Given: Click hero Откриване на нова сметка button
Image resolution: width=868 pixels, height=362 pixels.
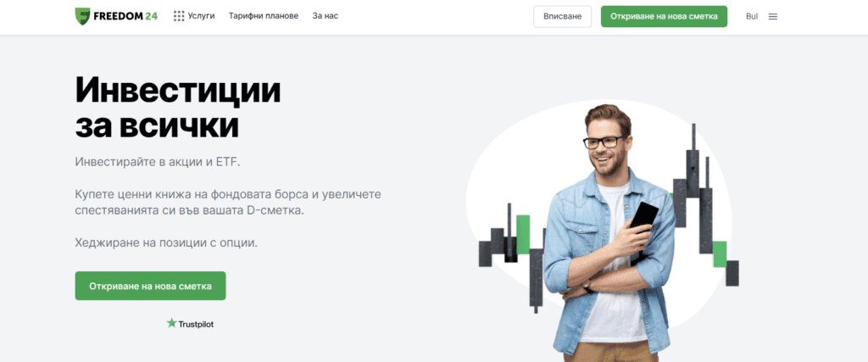Looking at the screenshot, I should pyautogui.click(x=151, y=286).
